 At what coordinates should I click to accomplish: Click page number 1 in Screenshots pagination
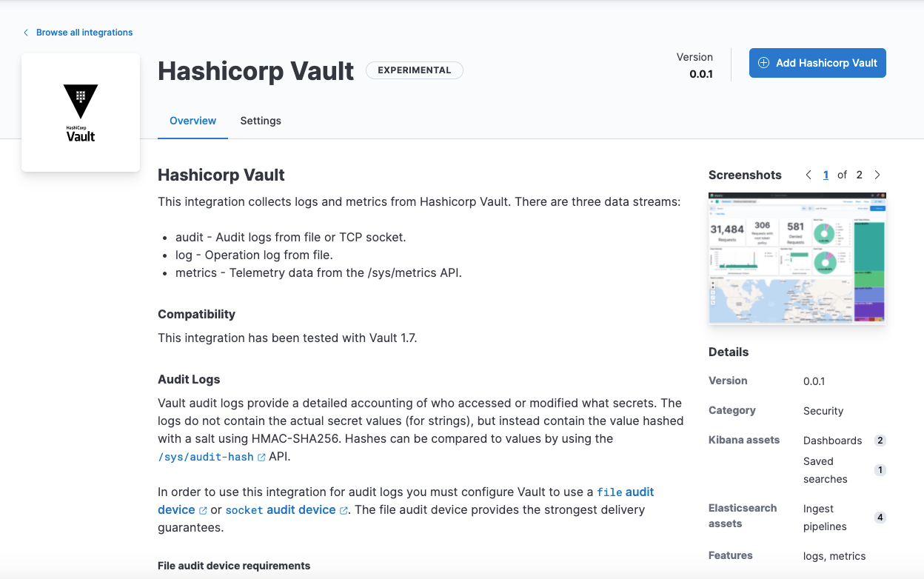pyautogui.click(x=826, y=175)
